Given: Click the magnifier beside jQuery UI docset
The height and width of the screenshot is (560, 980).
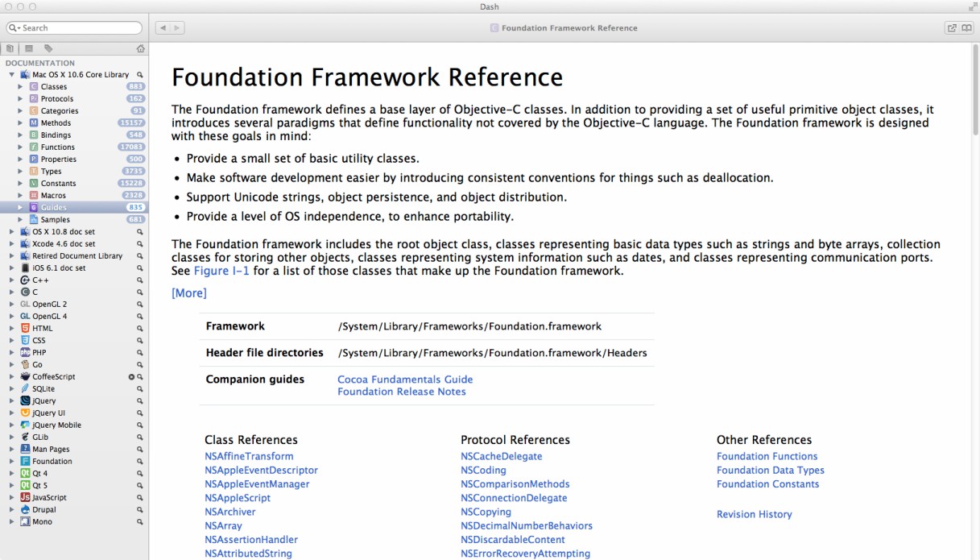Looking at the screenshot, I should 139,413.
